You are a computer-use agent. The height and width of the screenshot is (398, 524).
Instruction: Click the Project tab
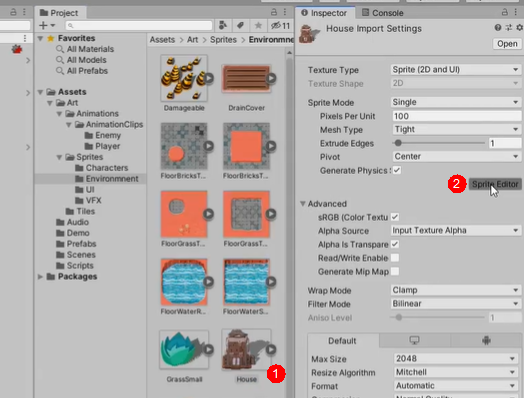(x=59, y=13)
